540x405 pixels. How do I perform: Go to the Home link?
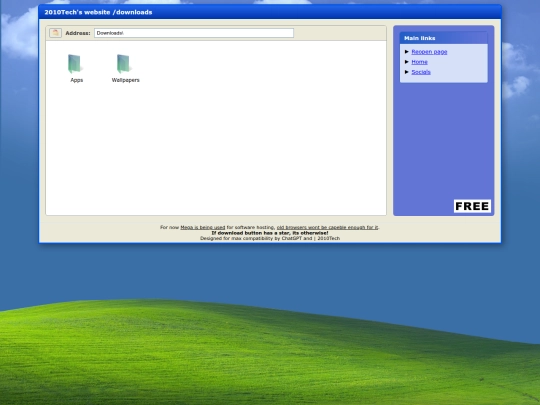click(419, 62)
